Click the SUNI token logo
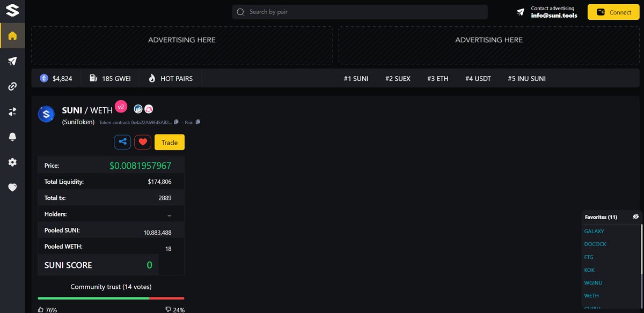 46,114
